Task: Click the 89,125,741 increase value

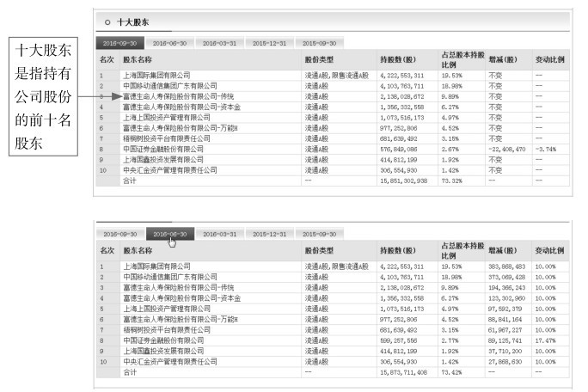Action: (x=505, y=340)
